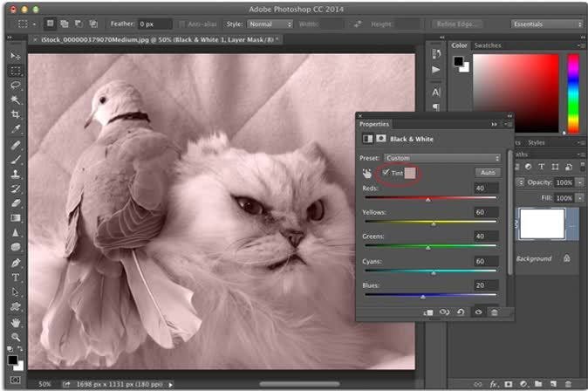Click the Reds slider handle
The height and width of the screenshot is (391, 588).
point(427,200)
